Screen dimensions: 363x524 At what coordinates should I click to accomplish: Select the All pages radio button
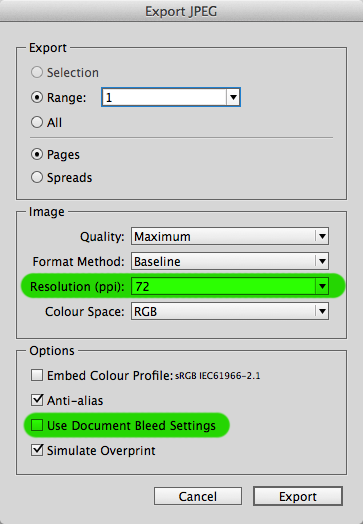37,122
